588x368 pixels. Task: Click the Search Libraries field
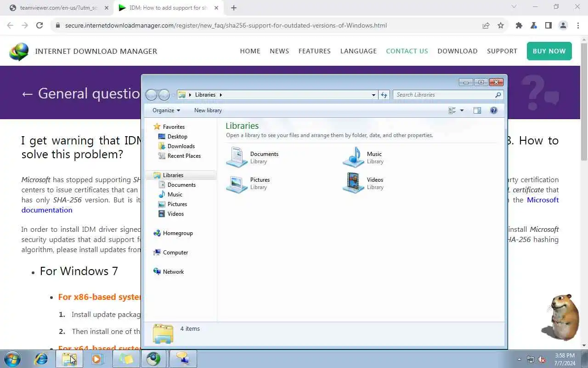point(444,95)
